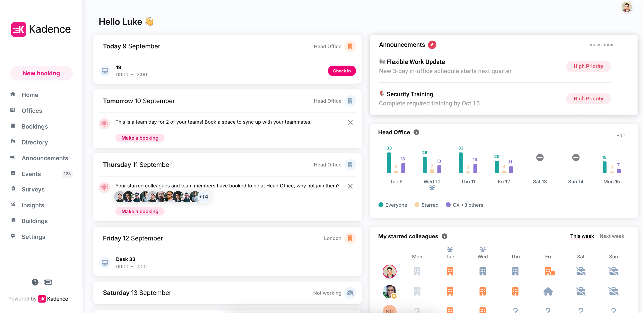Image resolution: width=644 pixels, height=313 pixels.
Task: Click the ticket icon beside help
Action: pyautogui.click(x=48, y=282)
